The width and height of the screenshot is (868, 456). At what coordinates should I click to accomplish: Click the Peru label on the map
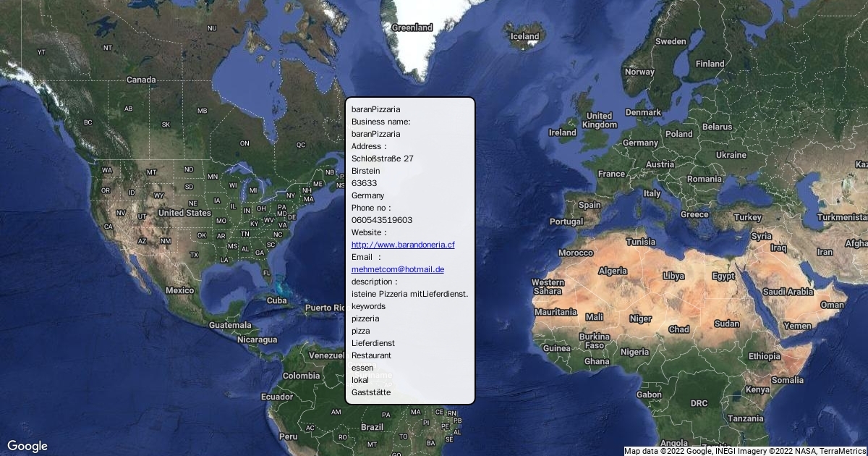click(x=289, y=436)
